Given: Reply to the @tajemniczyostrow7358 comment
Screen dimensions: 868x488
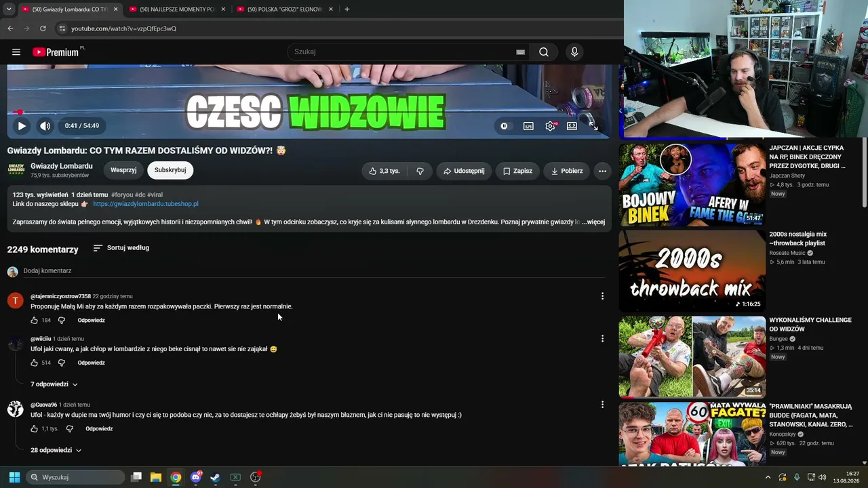Looking at the screenshot, I should click(92, 320).
